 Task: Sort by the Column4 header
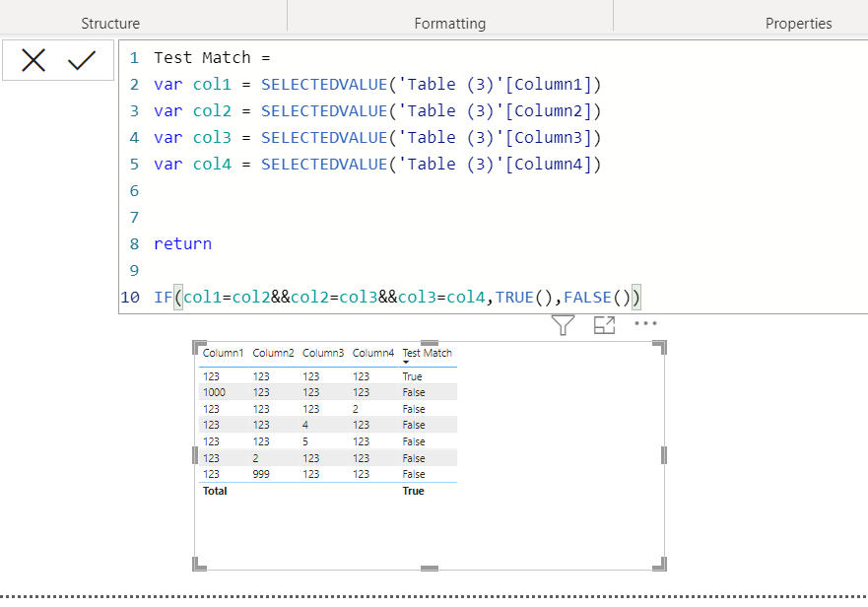373,353
